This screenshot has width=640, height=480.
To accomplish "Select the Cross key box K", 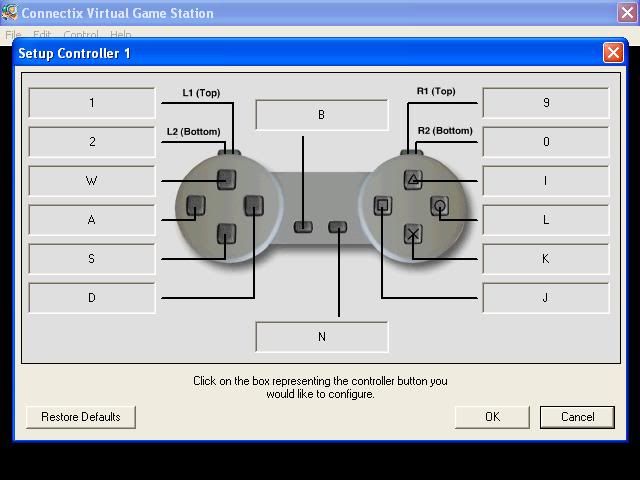I will (x=546, y=259).
